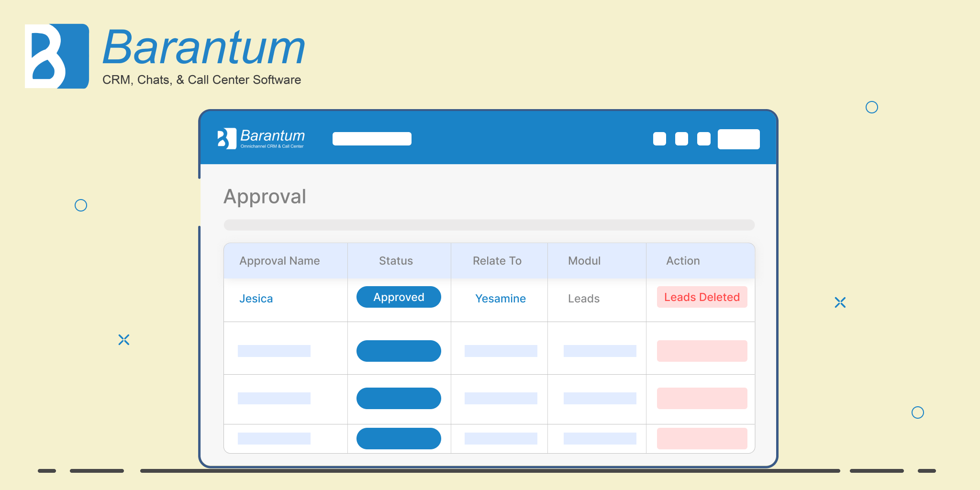
Task: Click the large Barantum logo at top left
Action: point(165,56)
